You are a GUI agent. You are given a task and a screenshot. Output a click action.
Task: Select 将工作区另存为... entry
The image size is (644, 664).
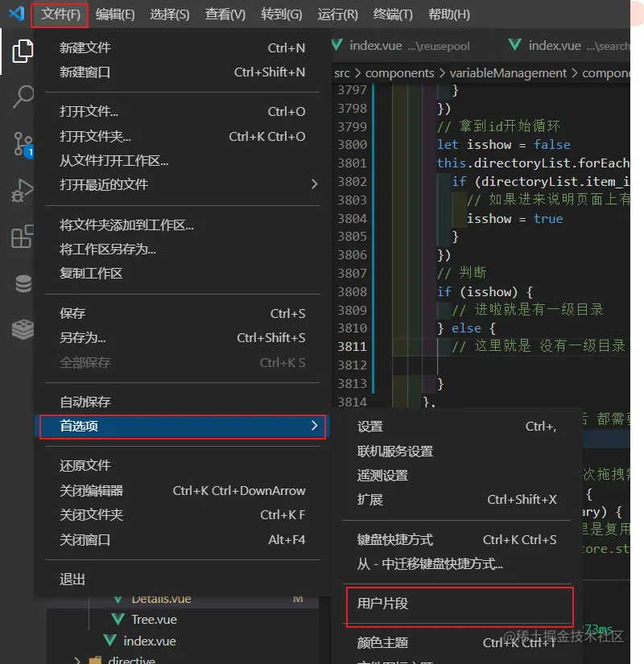(x=182, y=250)
